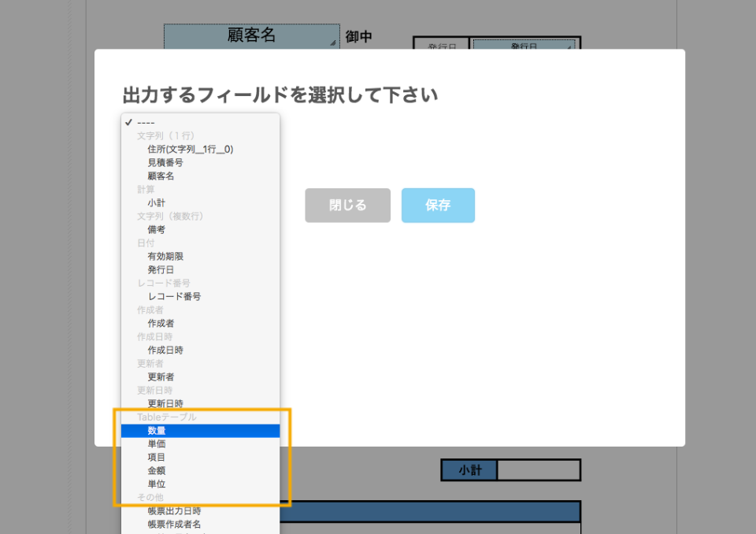Select the 小計 option under 計算
This screenshot has height=534, width=756.
pos(156,202)
